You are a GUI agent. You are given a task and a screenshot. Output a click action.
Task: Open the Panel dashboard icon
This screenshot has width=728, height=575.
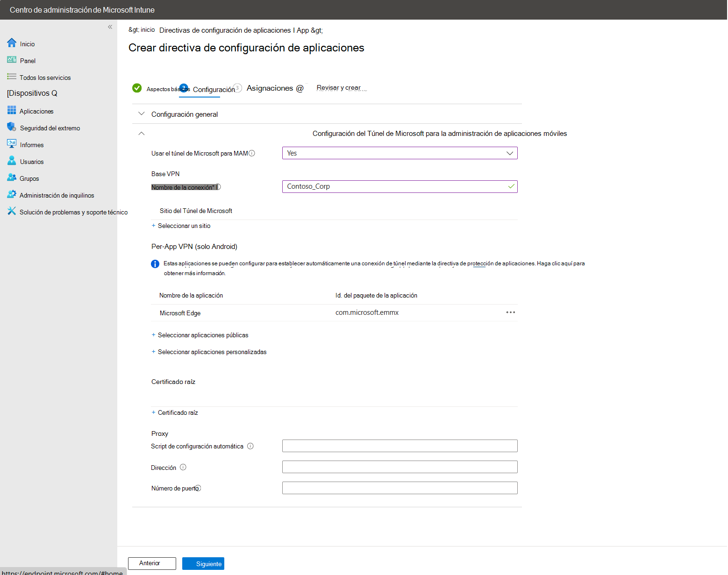12,60
